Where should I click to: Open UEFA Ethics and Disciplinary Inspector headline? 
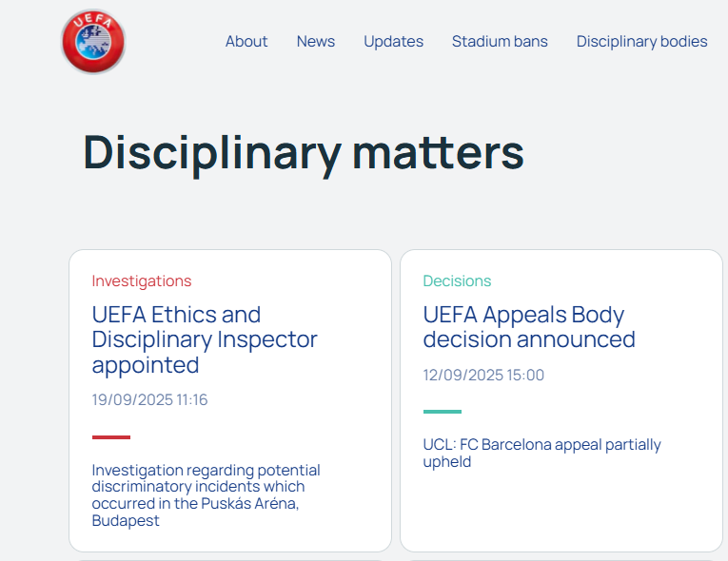coord(205,339)
